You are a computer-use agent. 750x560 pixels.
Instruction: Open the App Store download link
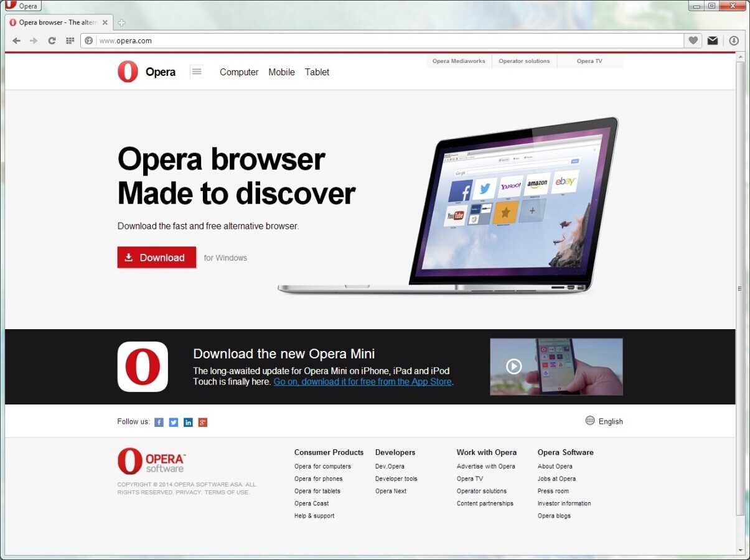[362, 381]
